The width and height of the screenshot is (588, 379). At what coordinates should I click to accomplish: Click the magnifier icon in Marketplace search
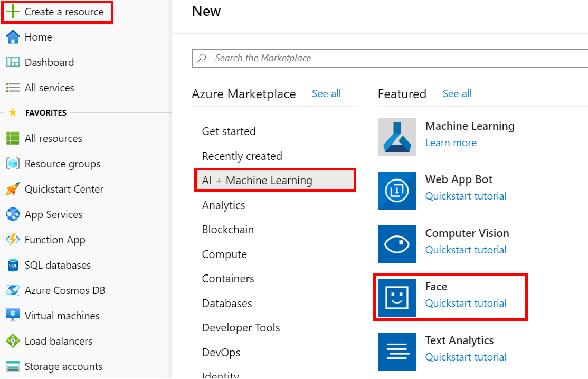click(x=202, y=58)
